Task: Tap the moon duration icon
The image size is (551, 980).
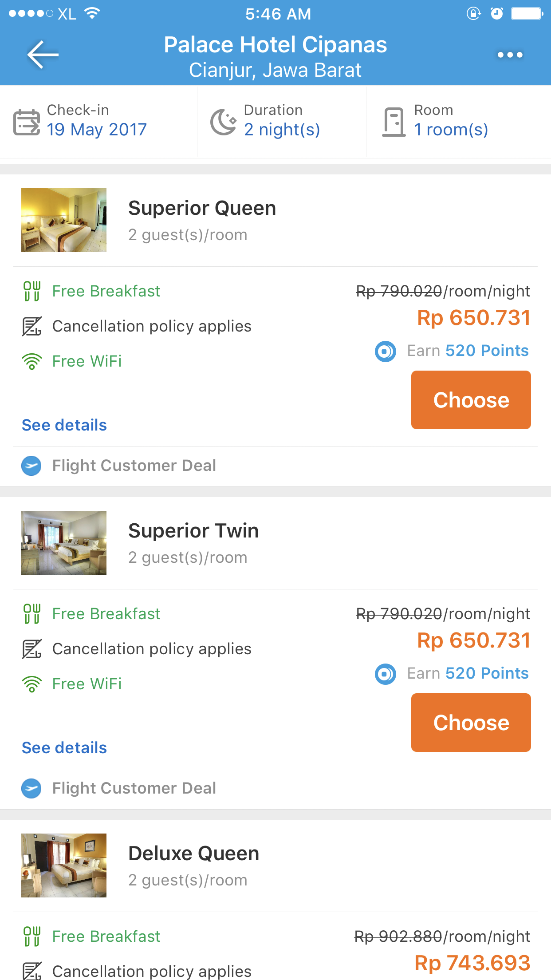Action: click(223, 122)
